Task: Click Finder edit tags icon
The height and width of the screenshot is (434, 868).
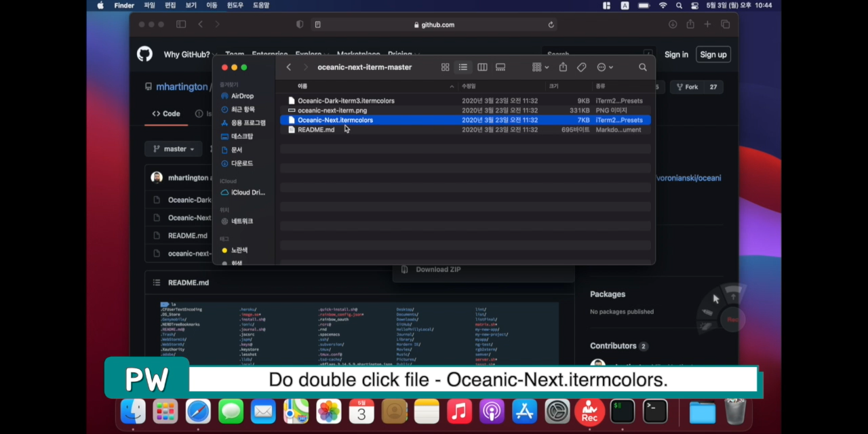Action: 581,67
